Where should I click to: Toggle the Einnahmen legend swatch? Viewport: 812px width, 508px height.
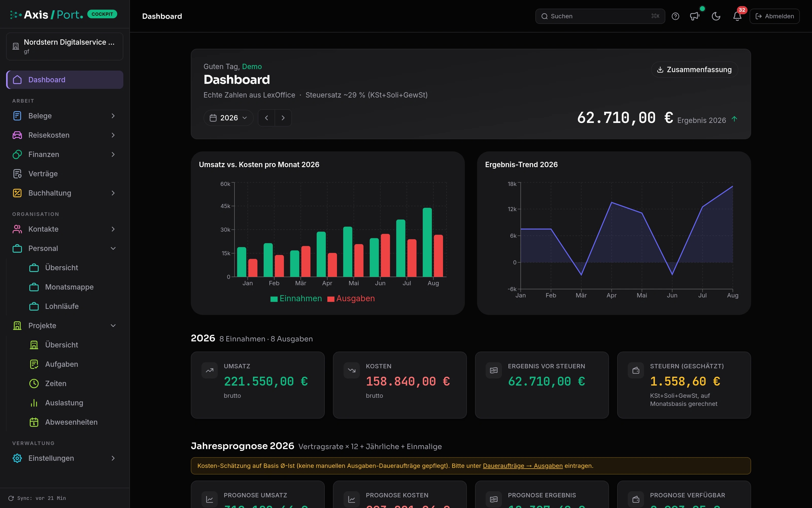click(274, 299)
